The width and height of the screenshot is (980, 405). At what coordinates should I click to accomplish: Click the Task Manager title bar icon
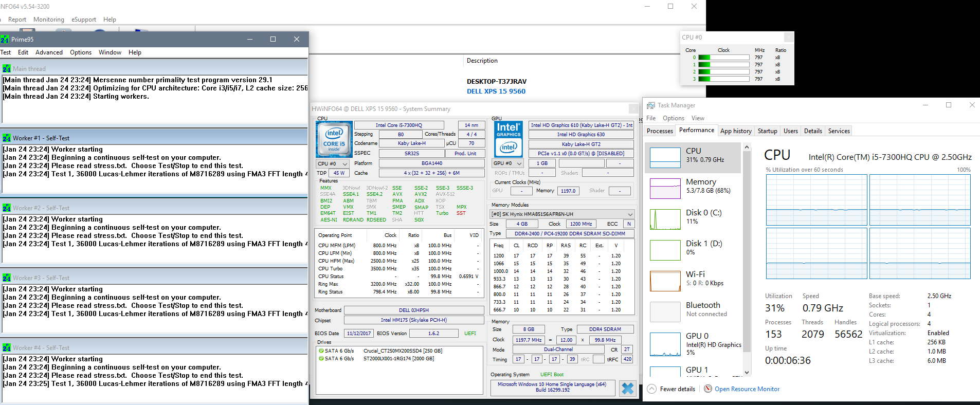coord(650,105)
